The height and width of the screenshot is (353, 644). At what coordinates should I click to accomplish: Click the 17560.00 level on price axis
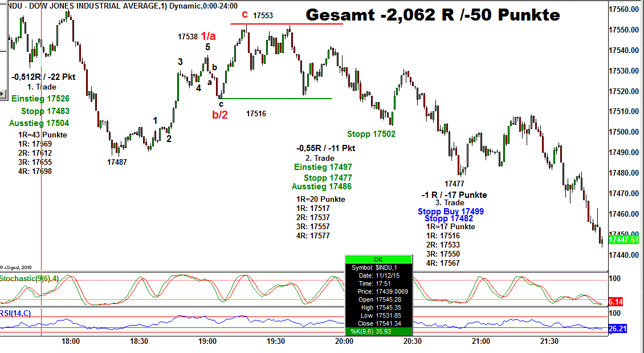[x=623, y=10]
